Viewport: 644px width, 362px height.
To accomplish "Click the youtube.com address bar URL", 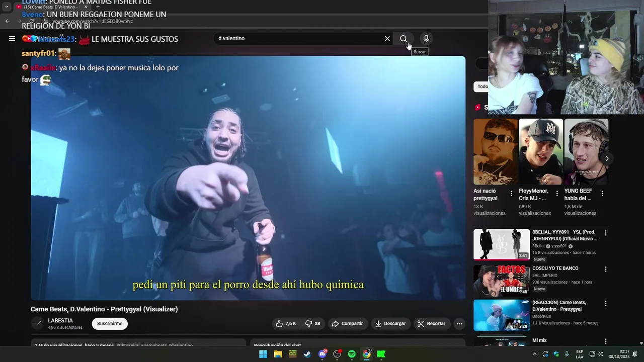I will click(x=93, y=21).
